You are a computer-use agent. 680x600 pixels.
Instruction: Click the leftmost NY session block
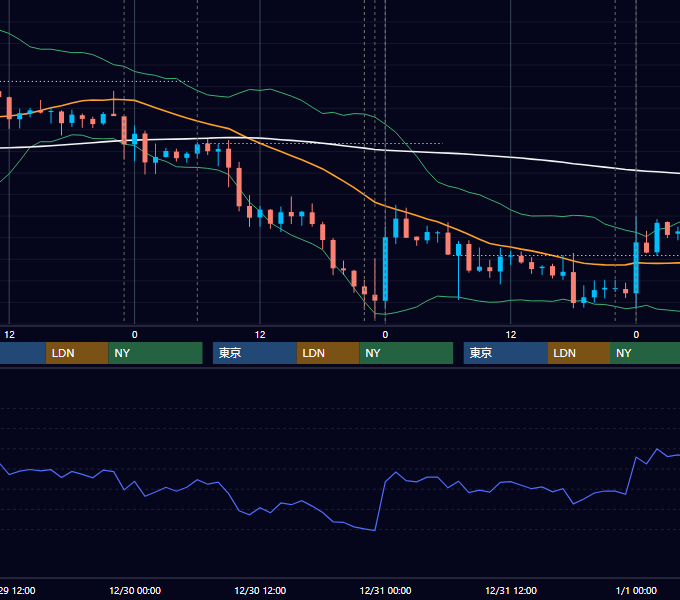(155, 353)
